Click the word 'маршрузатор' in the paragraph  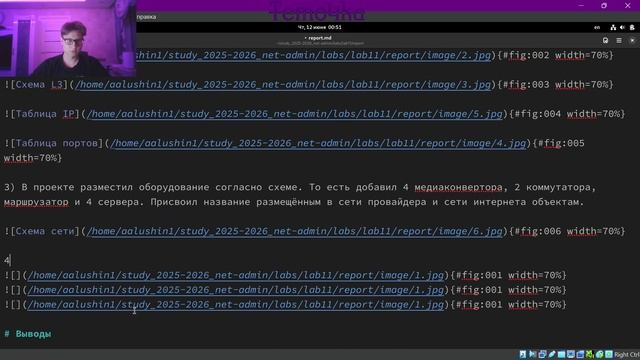[36, 202]
